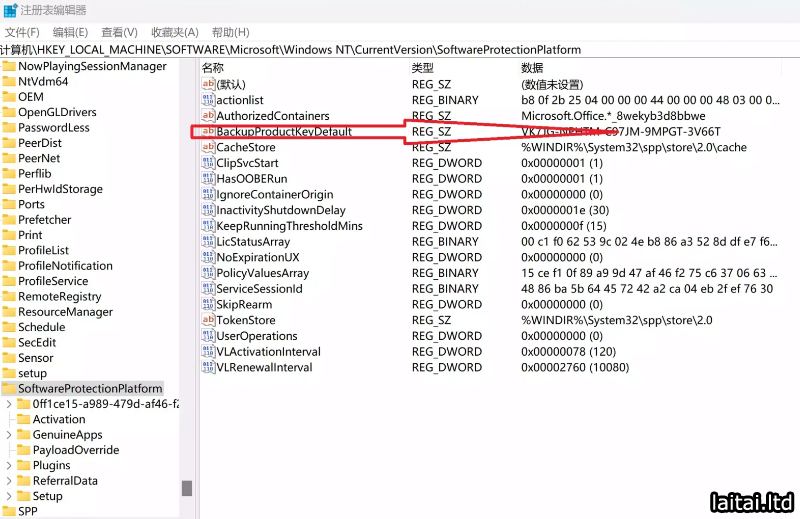The image size is (800, 519).
Task: Click the registry path address bar
Action: (x=400, y=49)
